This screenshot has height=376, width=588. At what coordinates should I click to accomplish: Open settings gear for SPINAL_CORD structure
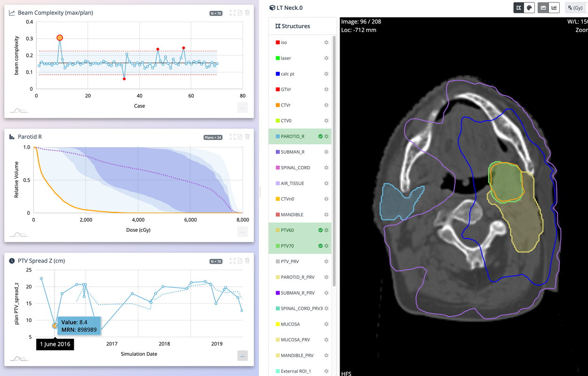click(x=326, y=168)
